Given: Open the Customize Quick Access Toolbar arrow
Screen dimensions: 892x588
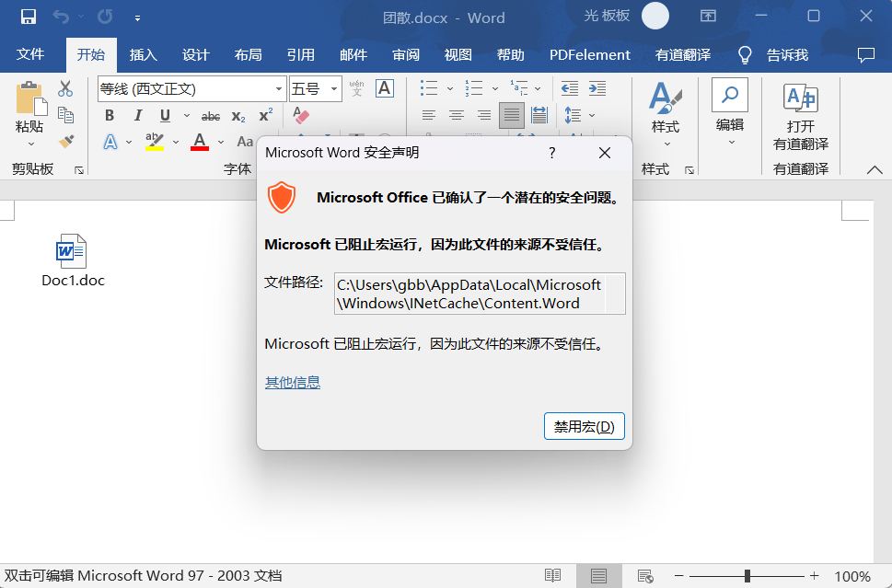Looking at the screenshot, I should point(137,18).
